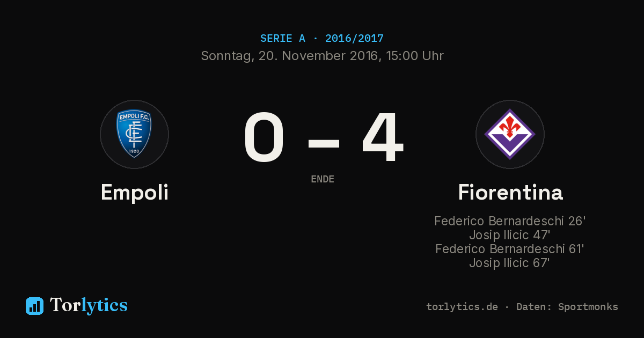Click the dash between the scores

[324, 143]
